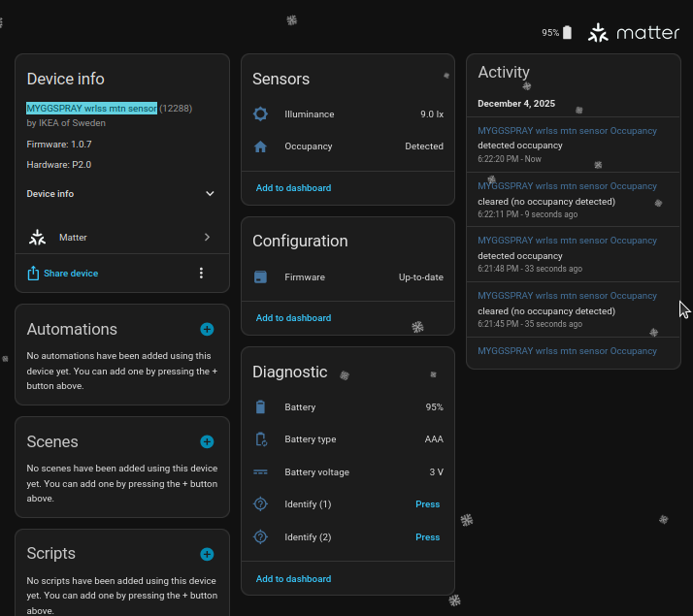Open the Matter integration chevron
This screenshot has width=693, height=616.
click(x=208, y=238)
